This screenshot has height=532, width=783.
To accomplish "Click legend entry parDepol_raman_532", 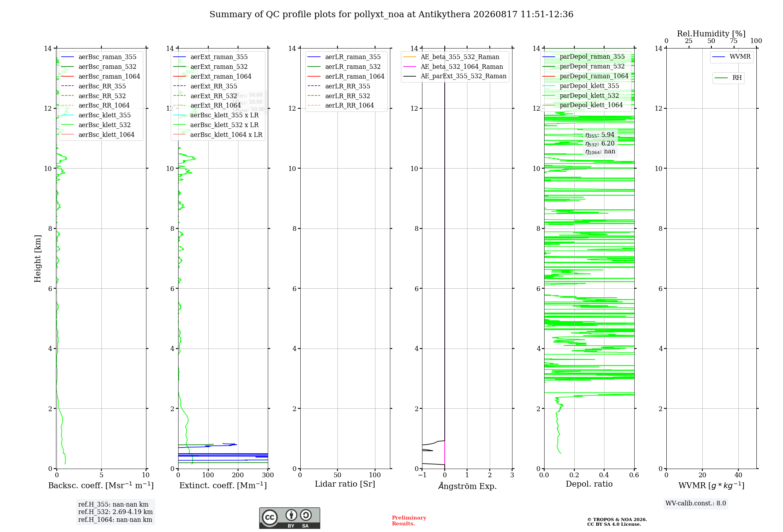I will [x=584, y=66].
